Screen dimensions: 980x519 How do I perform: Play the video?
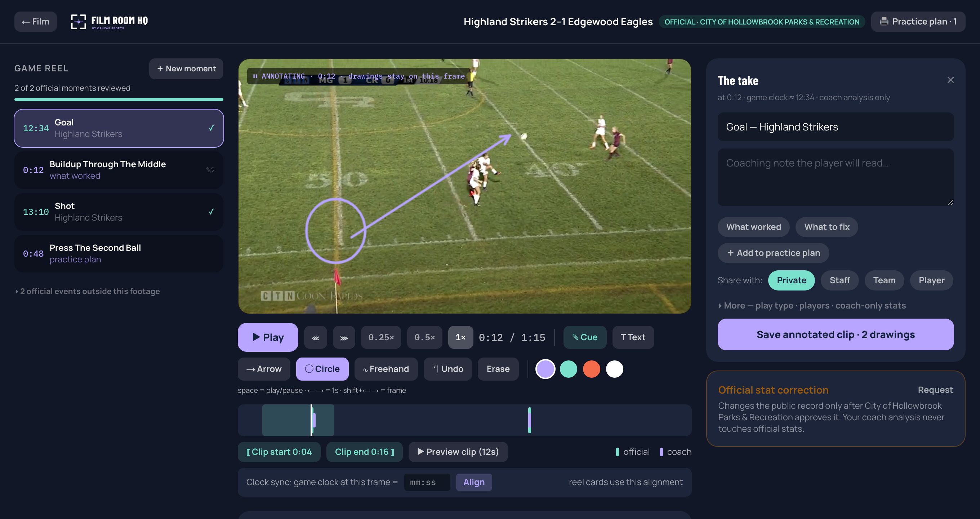click(x=268, y=337)
